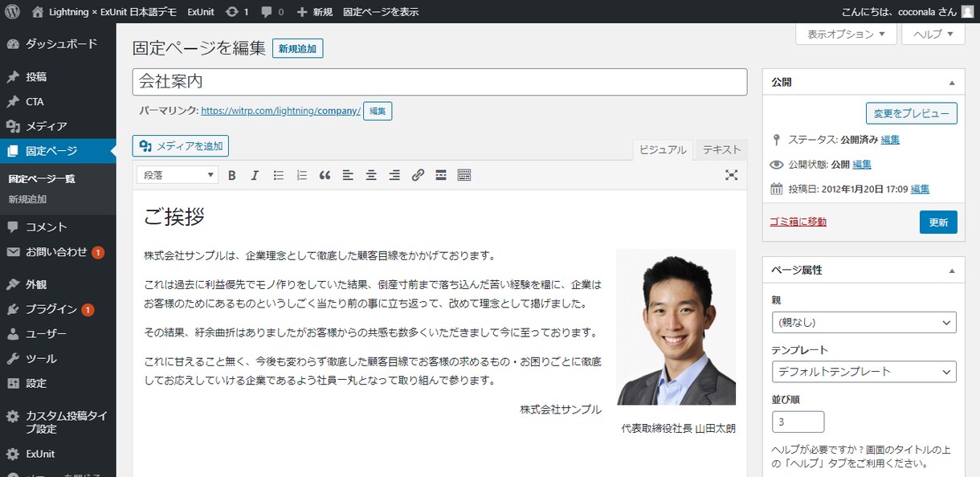This screenshot has width=980, height=477.
Task: Open the permalink witrp.com/lightning/company/
Action: (280, 111)
